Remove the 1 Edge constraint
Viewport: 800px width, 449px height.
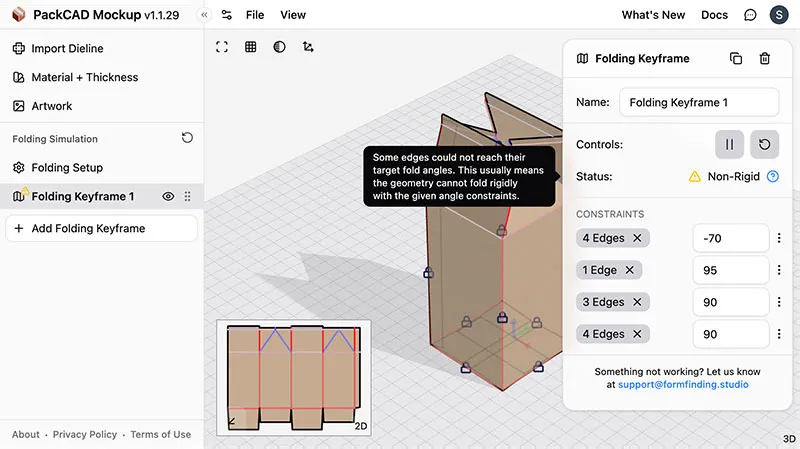pyautogui.click(x=630, y=270)
